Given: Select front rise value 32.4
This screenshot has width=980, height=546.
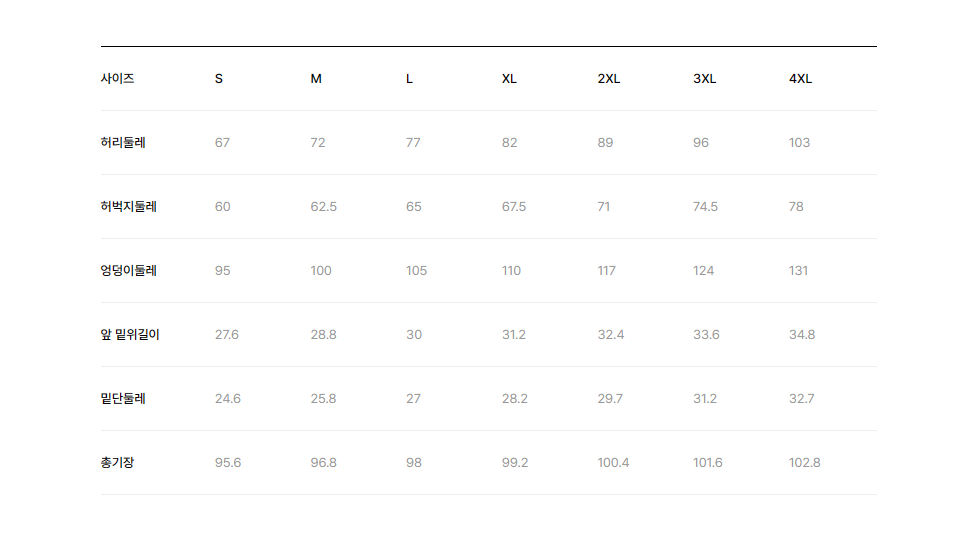Looking at the screenshot, I should pos(611,335).
